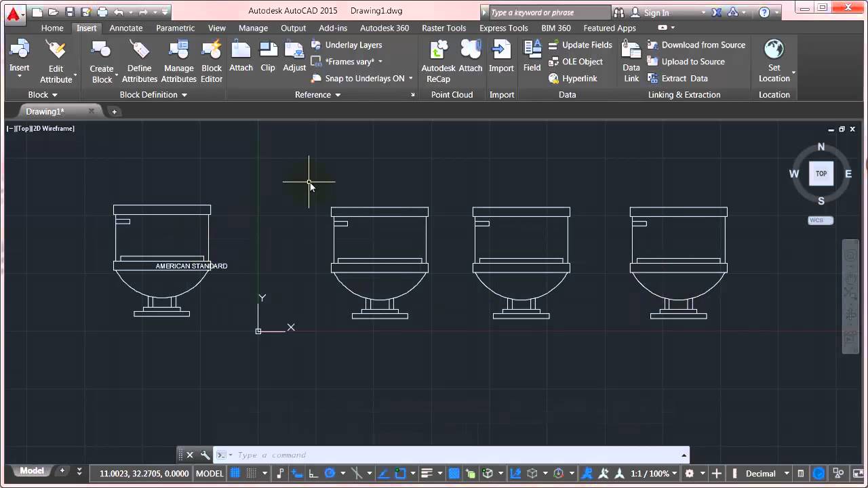Toggle ortho mode in status bar
Screen dimensions: 868x488
[313, 473]
